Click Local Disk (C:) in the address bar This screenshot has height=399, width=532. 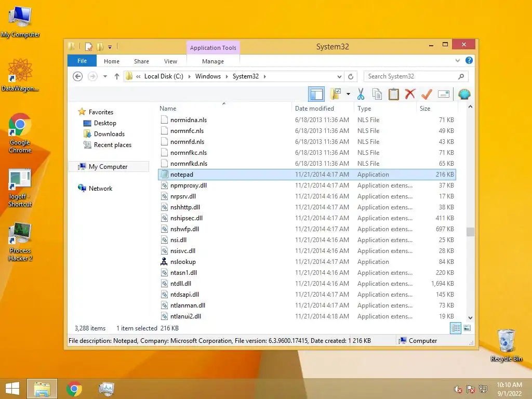pos(164,76)
